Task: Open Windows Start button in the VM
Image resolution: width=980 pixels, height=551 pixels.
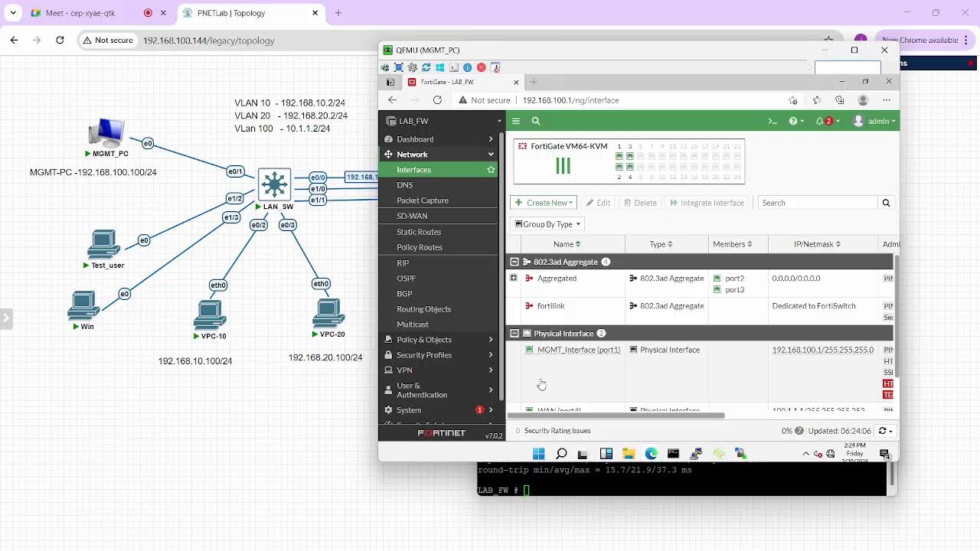Action: click(538, 454)
